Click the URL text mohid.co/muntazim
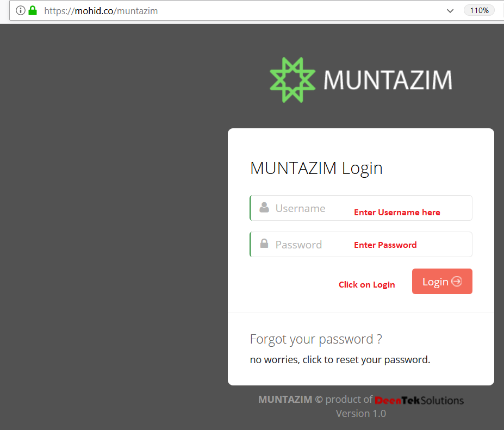 coord(101,11)
